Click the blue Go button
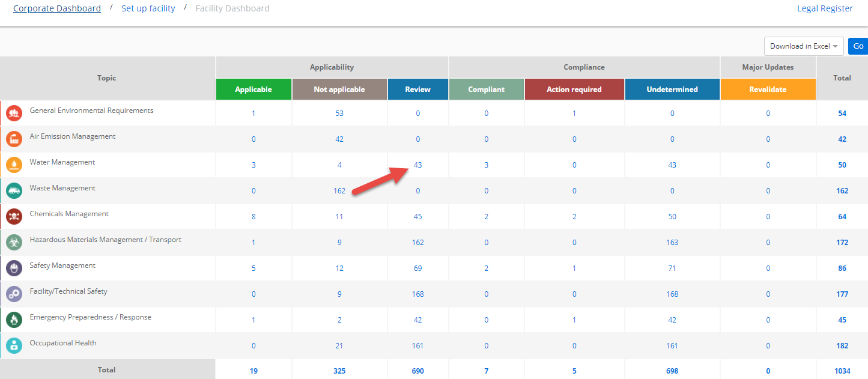The image size is (868, 379). (858, 46)
